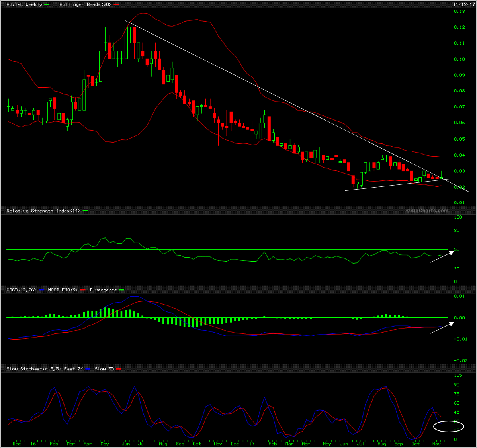
Task: Click the 0.04 price axis value
Action: (x=459, y=155)
